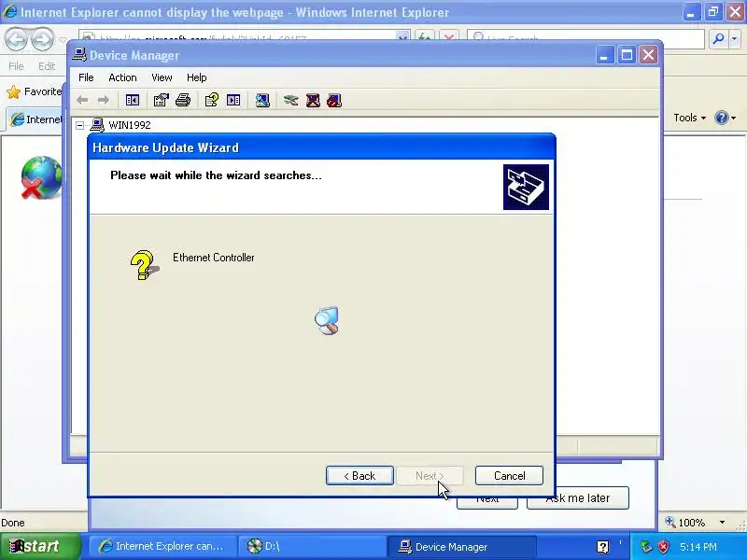Click the Ethernet Controller label
747x560 pixels.
pos(214,258)
